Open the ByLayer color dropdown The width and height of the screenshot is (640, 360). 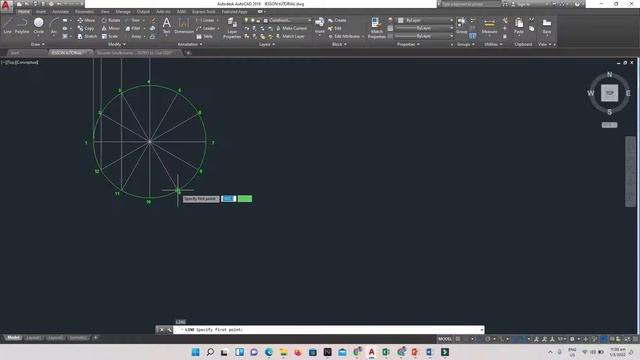(x=425, y=20)
